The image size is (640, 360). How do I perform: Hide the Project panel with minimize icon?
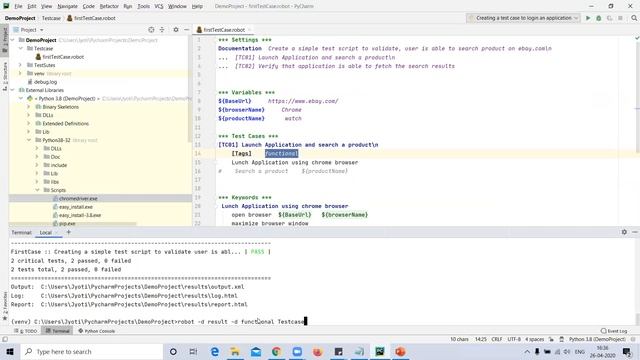coord(186,30)
